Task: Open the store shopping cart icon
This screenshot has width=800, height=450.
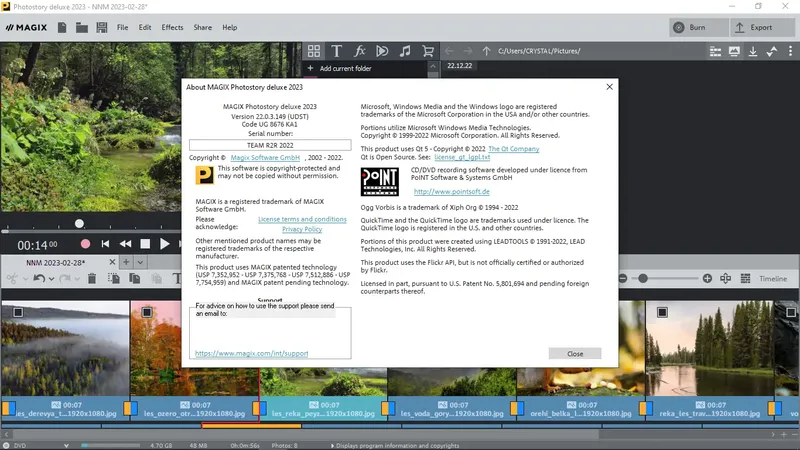Action: point(428,51)
